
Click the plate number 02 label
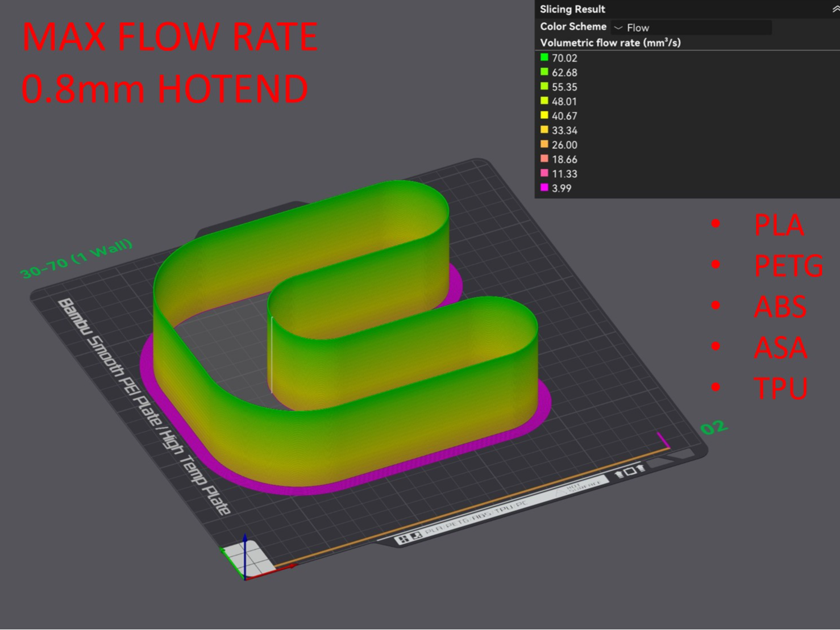[x=714, y=427]
